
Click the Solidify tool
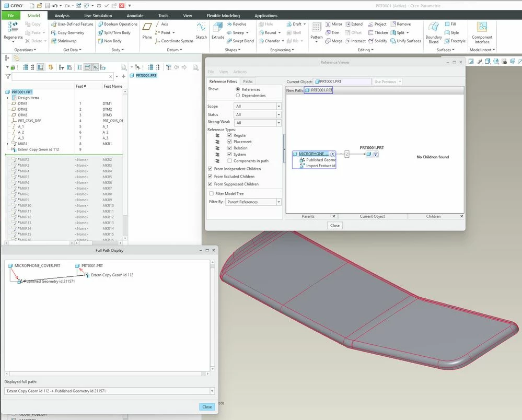click(x=377, y=41)
